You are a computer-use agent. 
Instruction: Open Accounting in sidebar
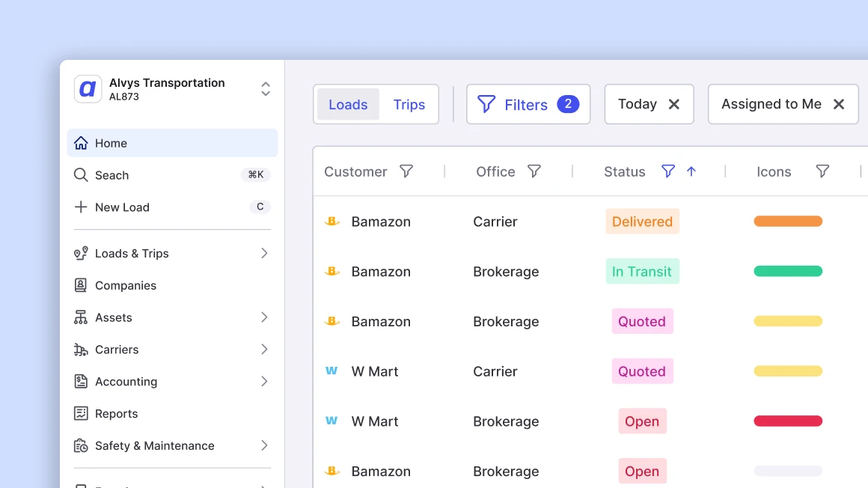click(172, 382)
